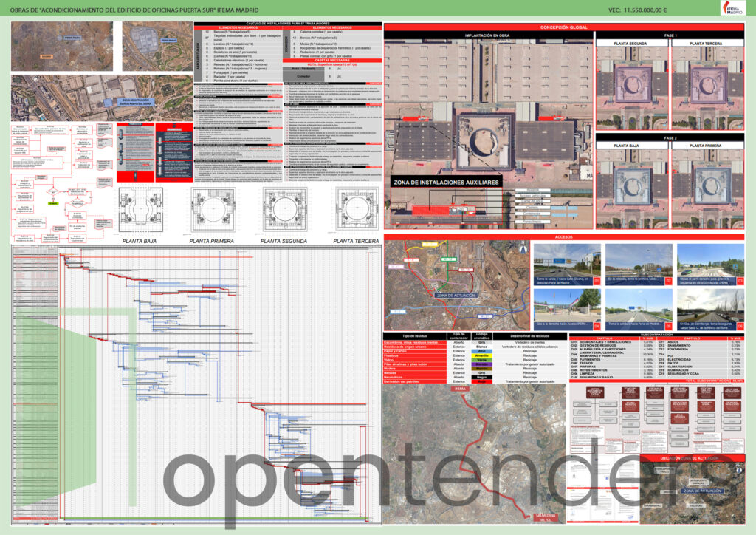Click the 'FASE 1' header
The height and width of the screenshot is (535, 756).
670,35
